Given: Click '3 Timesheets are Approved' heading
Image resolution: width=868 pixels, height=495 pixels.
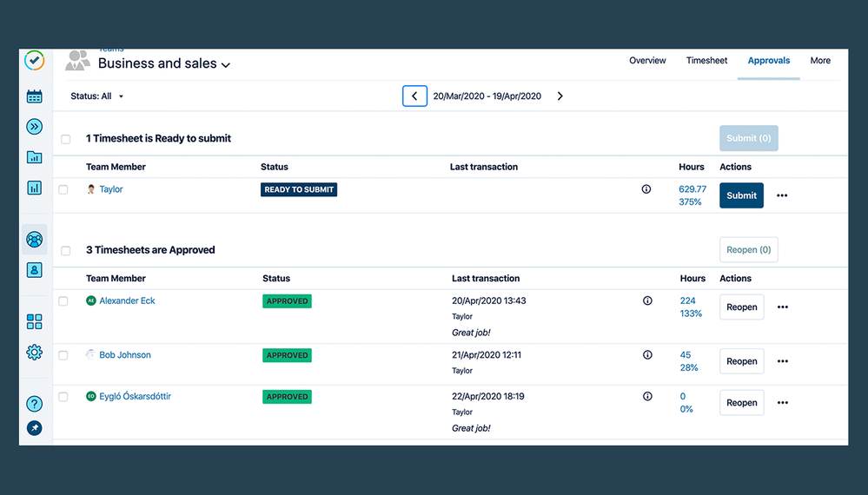Looking at the screenshot, I should tap(150, 250).
